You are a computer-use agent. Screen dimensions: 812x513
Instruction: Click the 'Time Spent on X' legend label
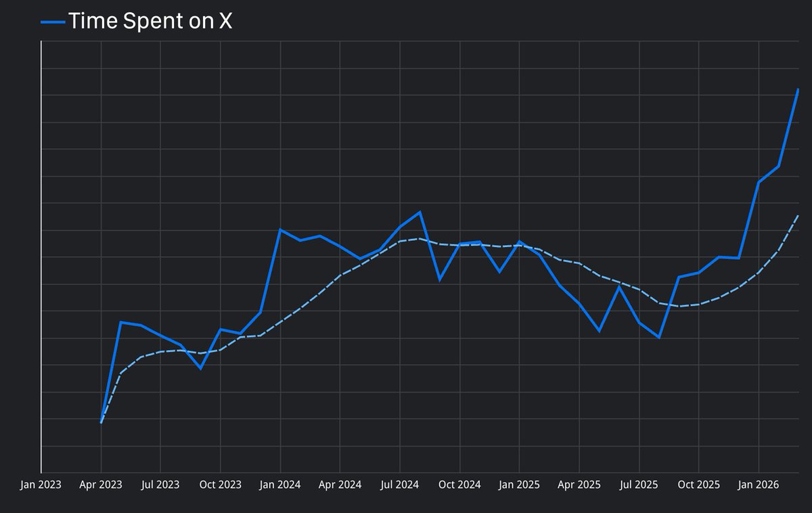tap(150, 22)
